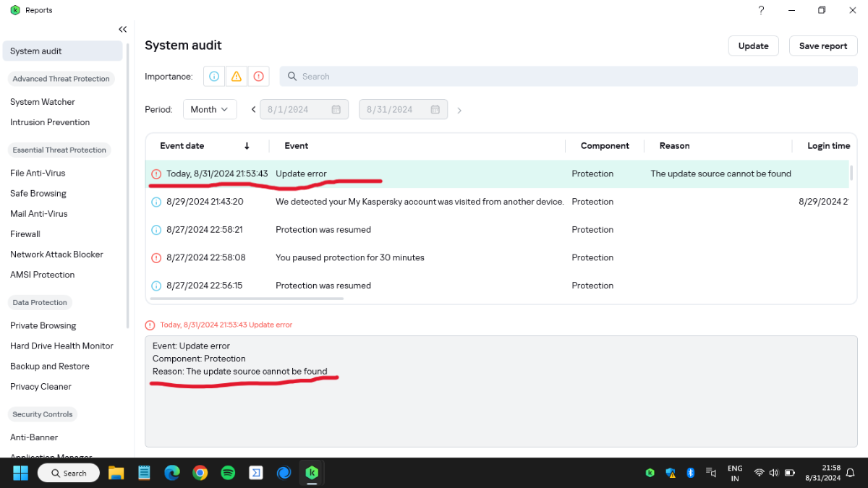Toggle the informational importance filter icon
The height and width of the screenshot is (488, 868).
[214, 77]
